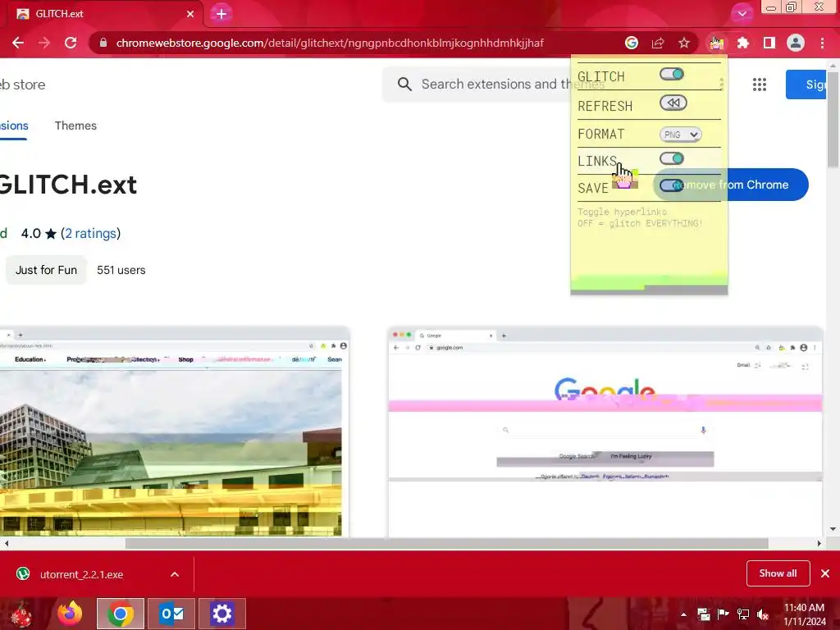840x630 pixels.
Task: Toggle the LINKS switch in the popup
Action: (671, 158)
